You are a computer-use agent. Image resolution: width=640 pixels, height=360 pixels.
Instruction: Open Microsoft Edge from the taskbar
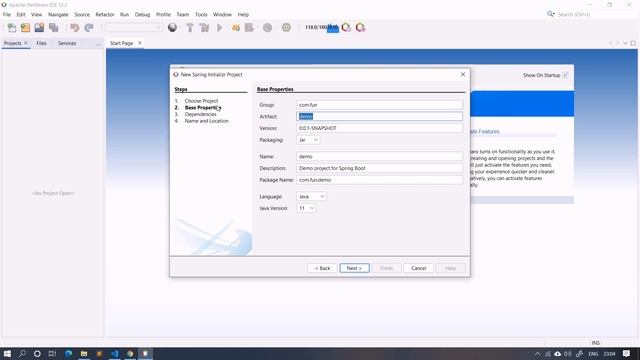point(69,353)
